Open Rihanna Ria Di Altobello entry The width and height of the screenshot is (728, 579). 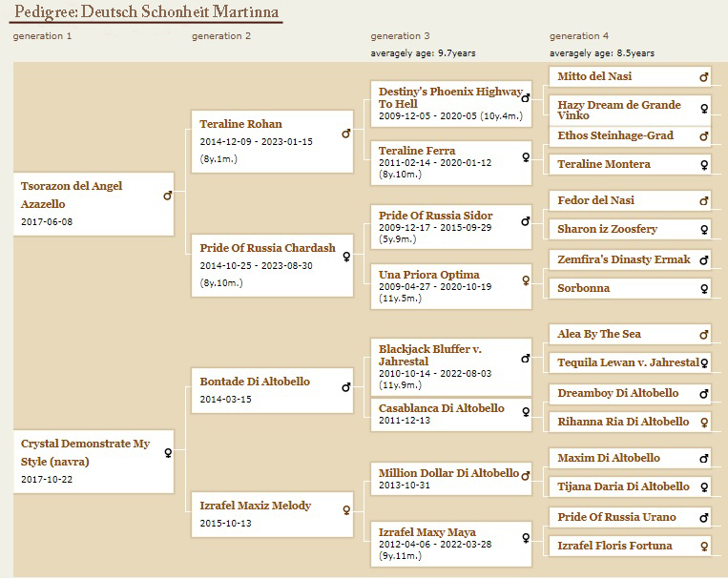pos(623,422)
